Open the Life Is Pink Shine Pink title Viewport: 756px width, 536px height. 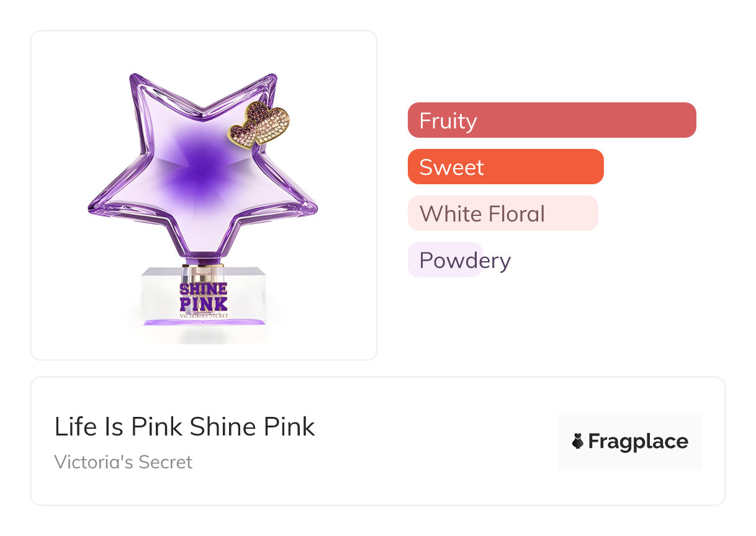[184, 427]
